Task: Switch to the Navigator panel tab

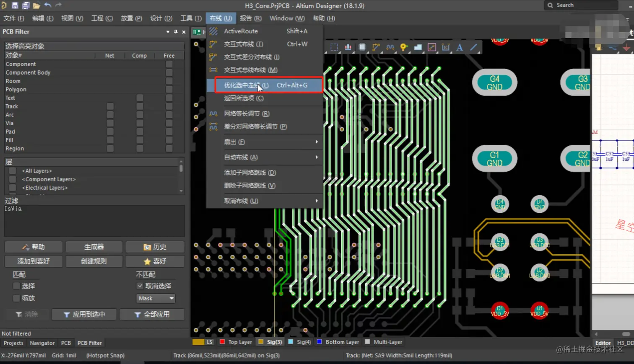Action: click(42, 343)
